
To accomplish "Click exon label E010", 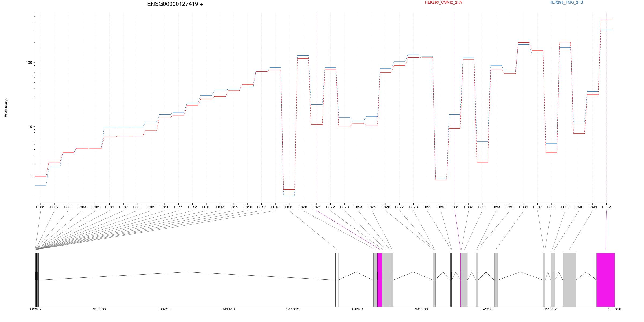I will pyautogui.click(x=165, y=207).
